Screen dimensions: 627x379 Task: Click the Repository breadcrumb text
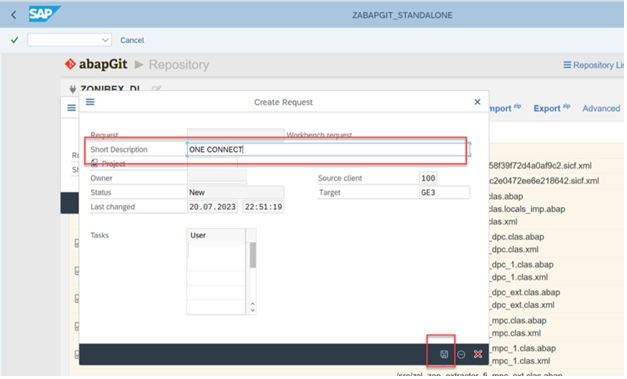click(x=179, y=64)
